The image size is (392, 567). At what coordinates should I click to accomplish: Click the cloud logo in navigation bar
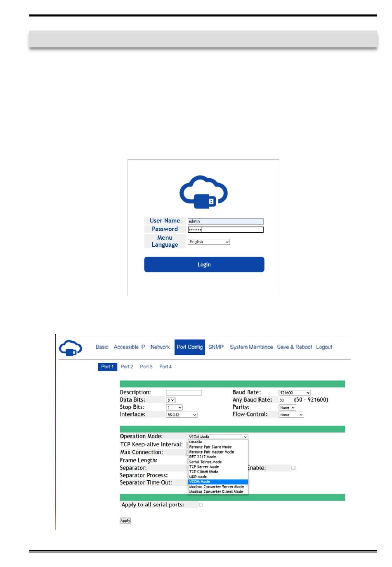[x=71, y=348]
